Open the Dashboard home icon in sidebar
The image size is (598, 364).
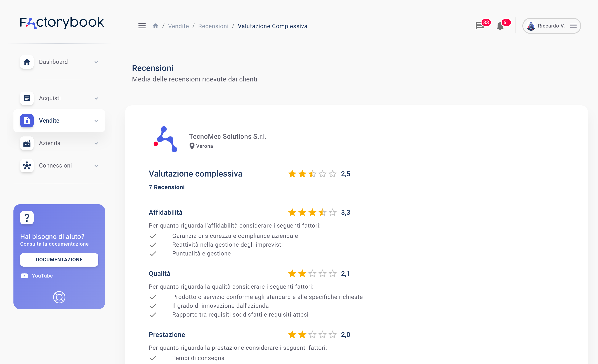tap(27, 62)
